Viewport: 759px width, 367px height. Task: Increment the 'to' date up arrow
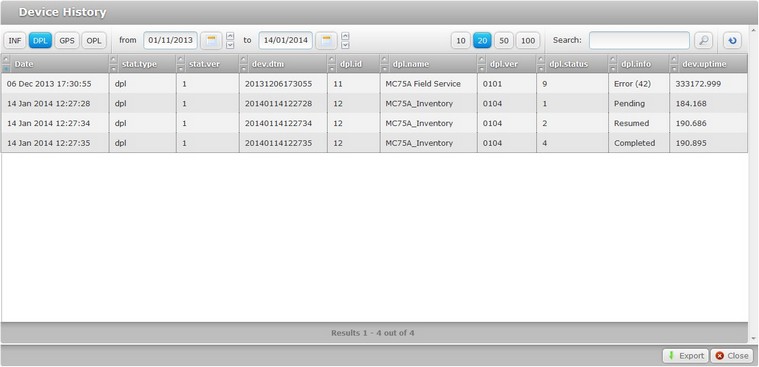click(x=345, y=36)
